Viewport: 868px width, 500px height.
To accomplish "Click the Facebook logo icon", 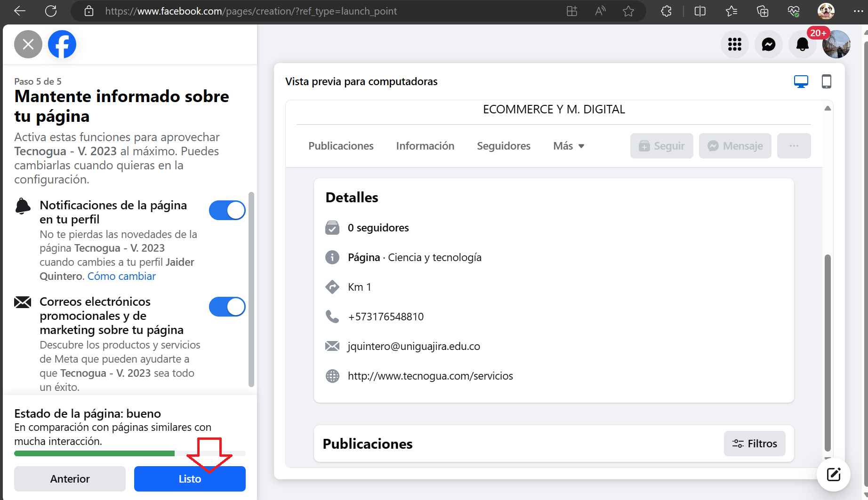I will [62, 44].
